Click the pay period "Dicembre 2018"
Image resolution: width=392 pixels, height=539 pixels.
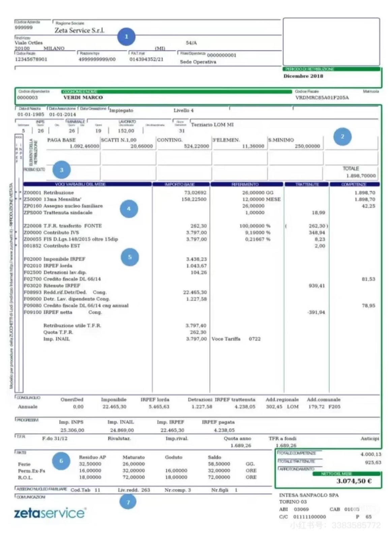[x=303, y=76]
